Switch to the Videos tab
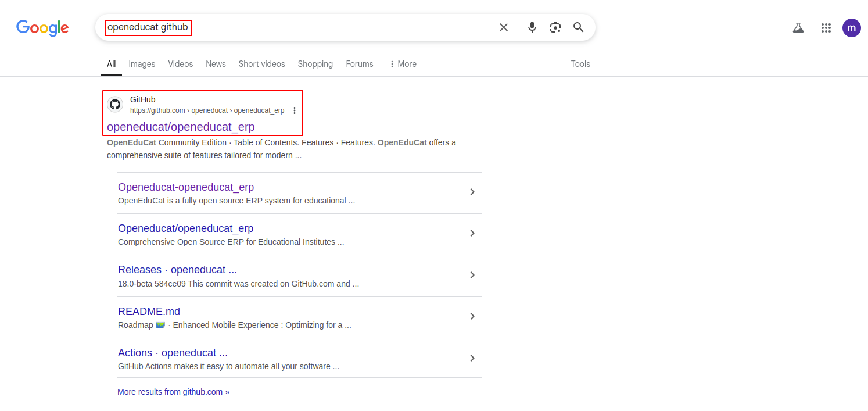The width and height of the screenshot is (868, 411). tap(180, 64)
